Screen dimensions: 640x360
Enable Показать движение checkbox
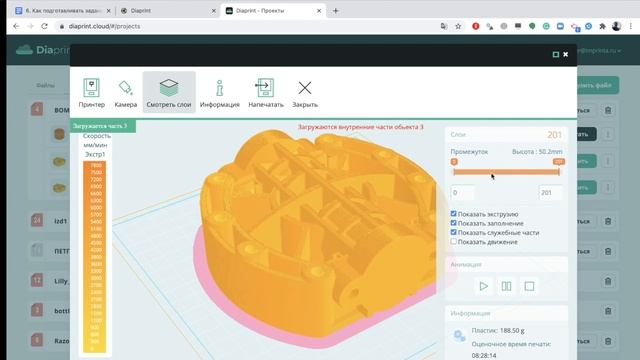coord(453,242)
